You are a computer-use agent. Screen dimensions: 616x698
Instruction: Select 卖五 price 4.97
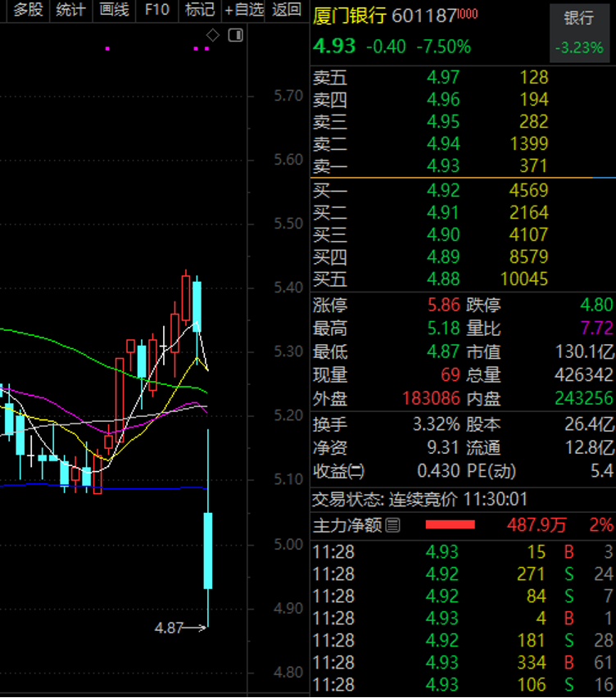click(x=443, y=78)
